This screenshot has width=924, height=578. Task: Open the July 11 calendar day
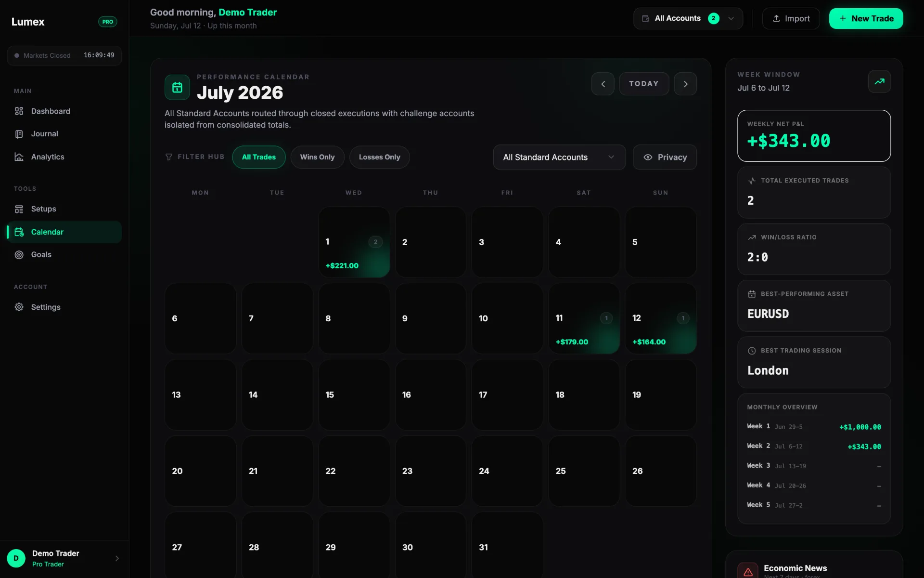584,318
